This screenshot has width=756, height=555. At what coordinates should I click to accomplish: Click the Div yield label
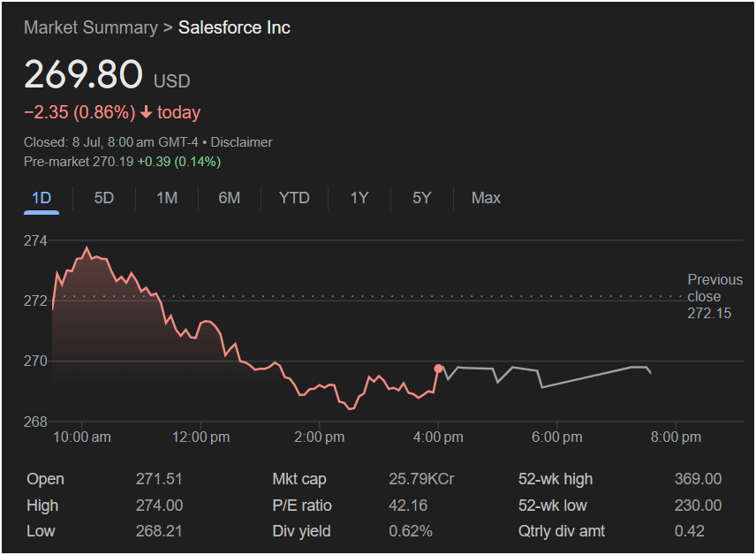pos(301,531)
